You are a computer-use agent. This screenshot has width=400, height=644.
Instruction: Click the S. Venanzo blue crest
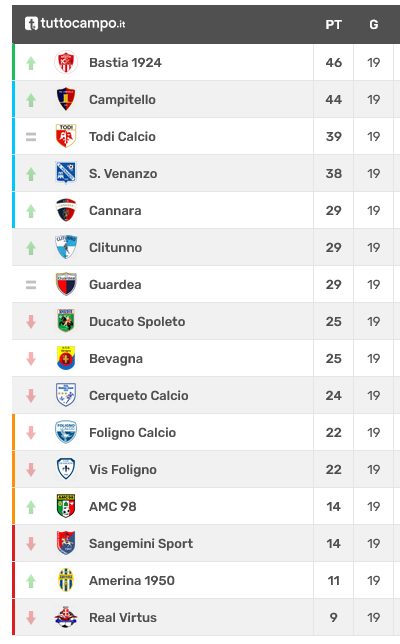coord(66,173)
